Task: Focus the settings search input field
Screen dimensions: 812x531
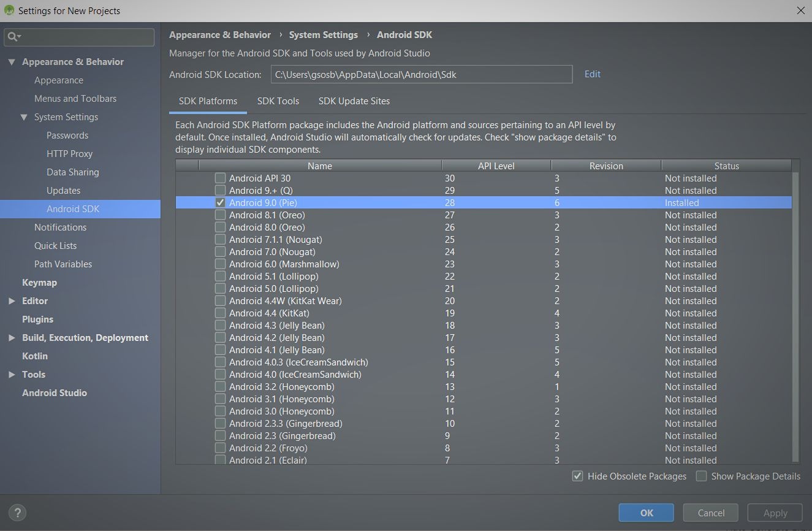Action: [80, 37]
